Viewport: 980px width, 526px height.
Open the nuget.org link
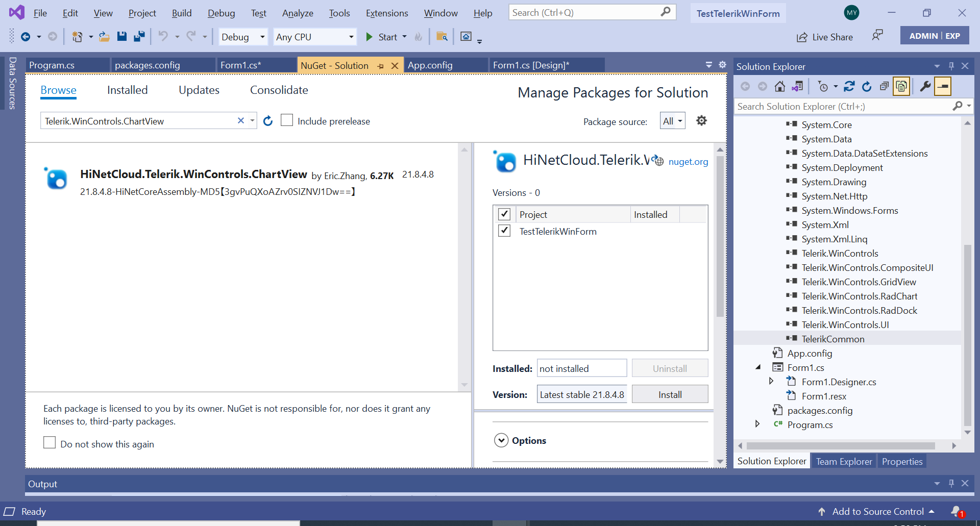point(688,162)
